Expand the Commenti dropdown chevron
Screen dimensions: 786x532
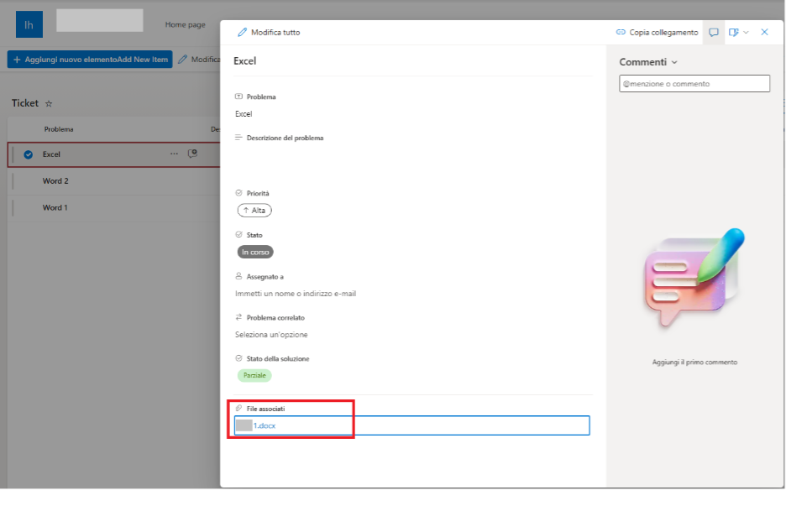pos(674,63)
